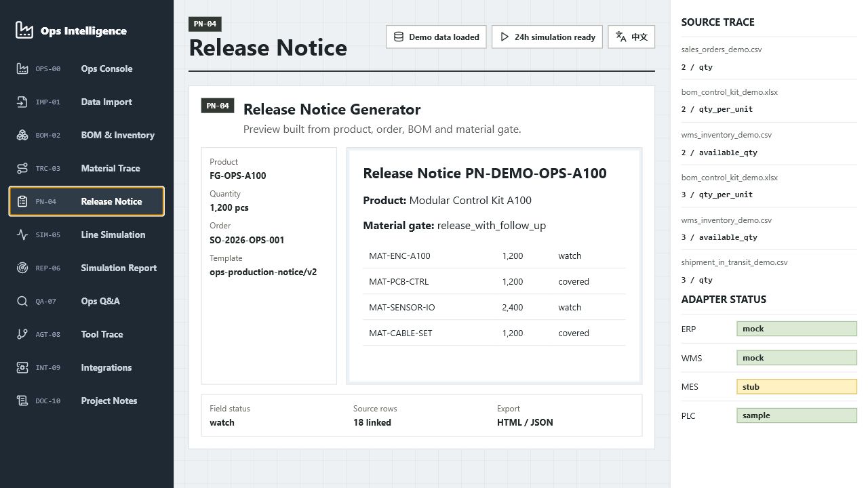Click the Ops Intelligence factory logo icon
Viewport: 868px width, 488px height.
click(24, 30)
